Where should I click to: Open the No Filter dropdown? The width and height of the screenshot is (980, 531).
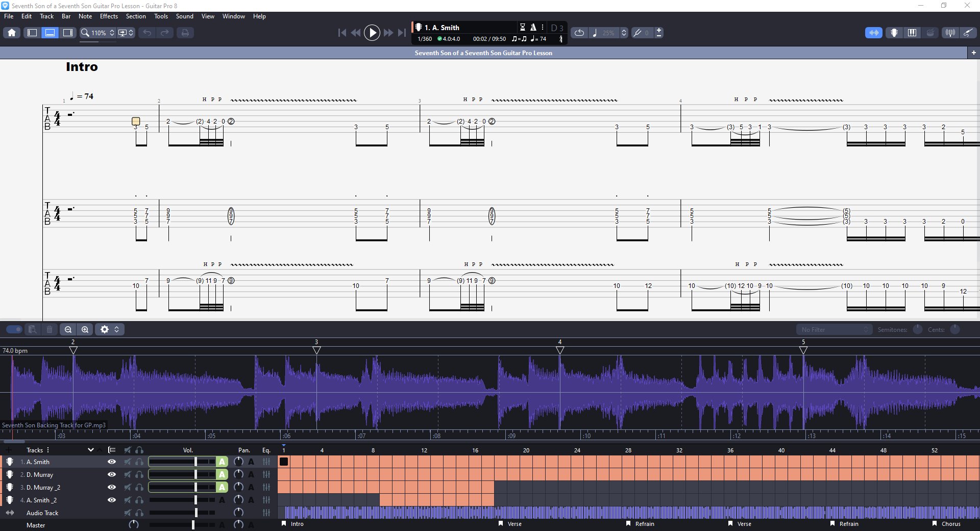834,330
